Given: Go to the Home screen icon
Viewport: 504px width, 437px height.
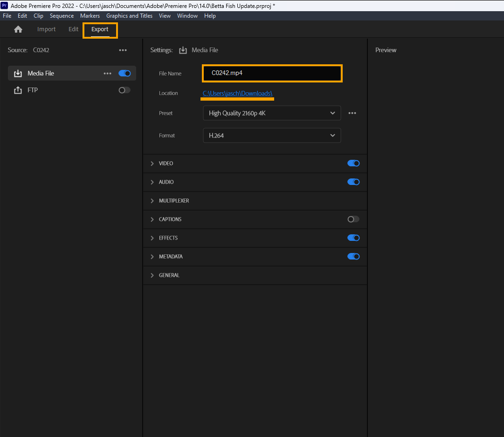Looking at the screenshot, I should tap(18, 29).
